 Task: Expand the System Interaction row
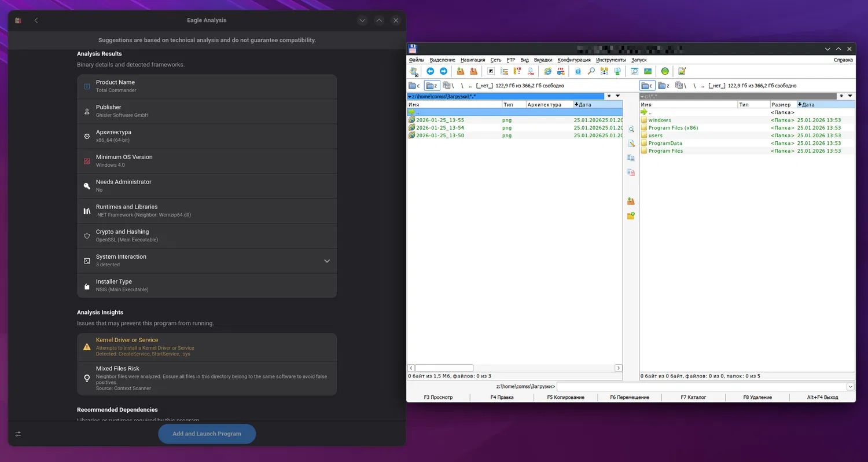(x=207, y=261)
